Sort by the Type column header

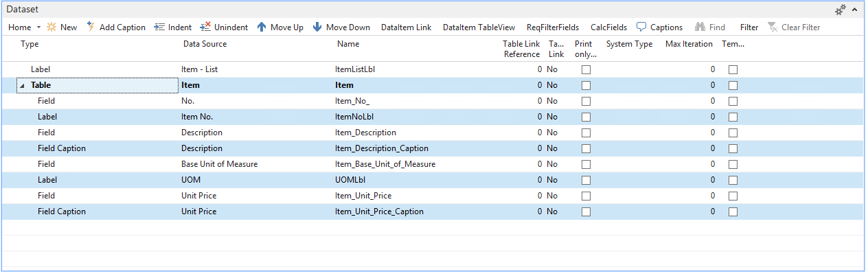click(30, 44)
